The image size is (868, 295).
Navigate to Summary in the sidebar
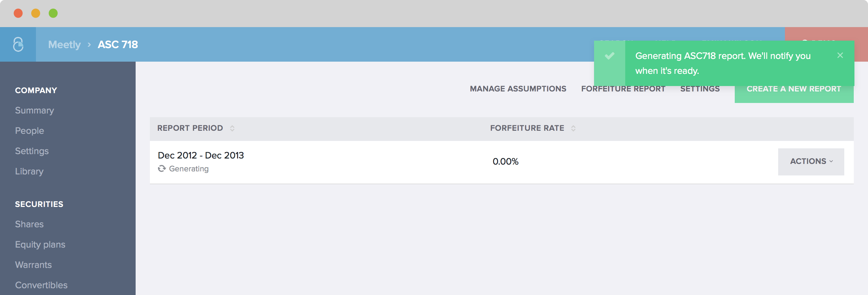(35, 110)
